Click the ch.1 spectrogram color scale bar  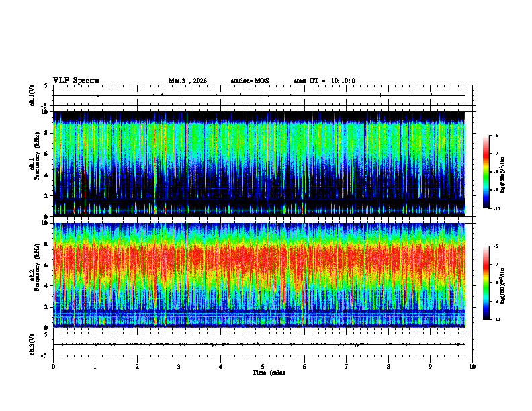click(x=486, y=172)
